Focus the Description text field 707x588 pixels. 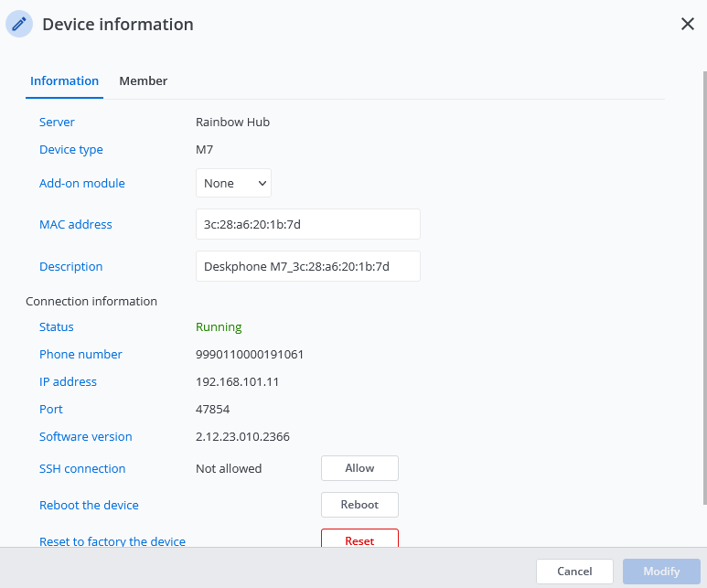coord(307,266)
